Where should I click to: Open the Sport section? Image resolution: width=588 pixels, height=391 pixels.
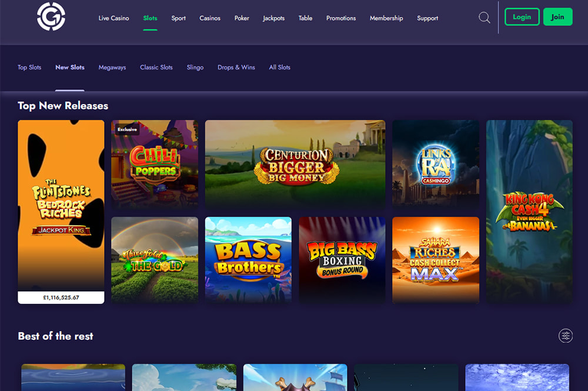pos(179,18)
